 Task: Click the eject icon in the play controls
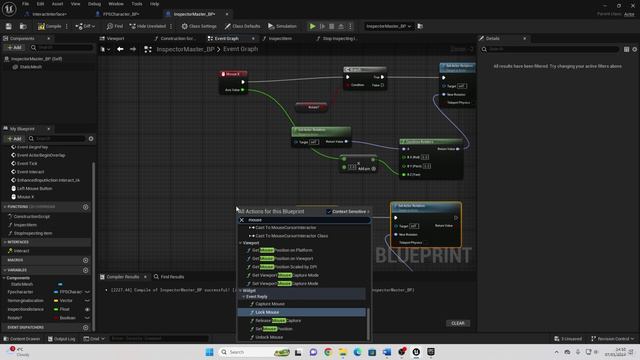click(x=341, y=26)
